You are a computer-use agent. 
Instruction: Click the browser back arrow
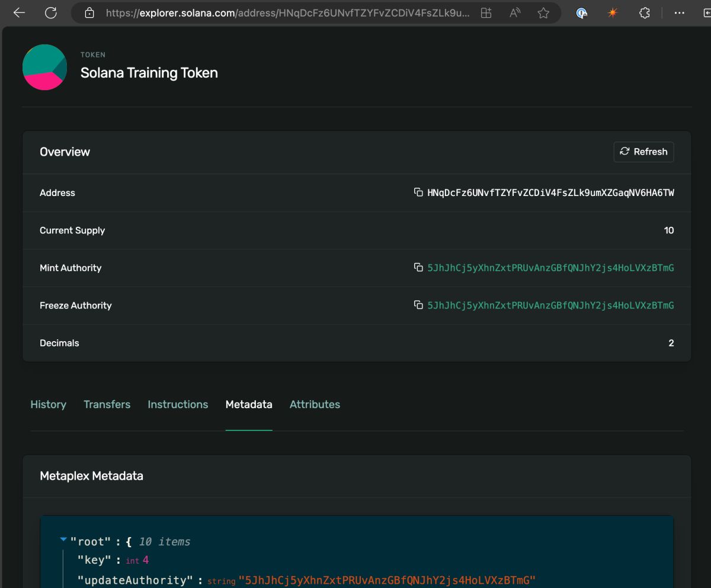[x=19, y=12]
